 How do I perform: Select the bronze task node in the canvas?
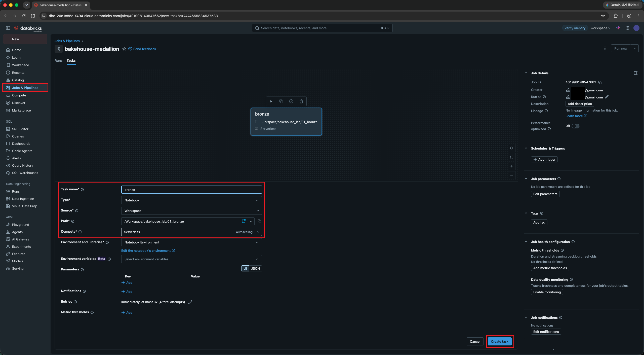pos(286,122)
